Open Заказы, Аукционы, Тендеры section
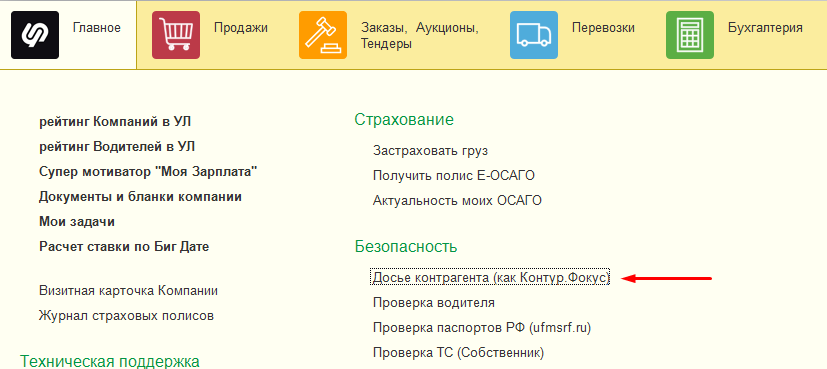Image resolution: width=827 pixels, height=369 pixels. [420, 36]
